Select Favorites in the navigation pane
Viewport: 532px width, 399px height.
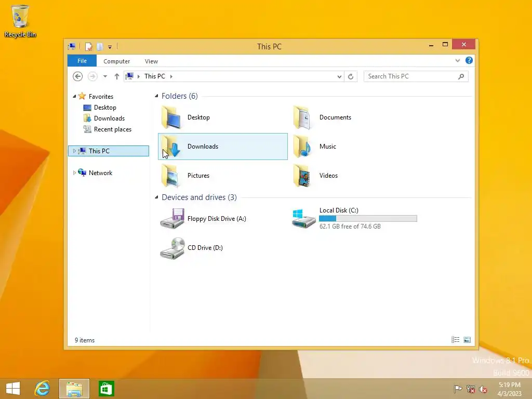[101, 96]
